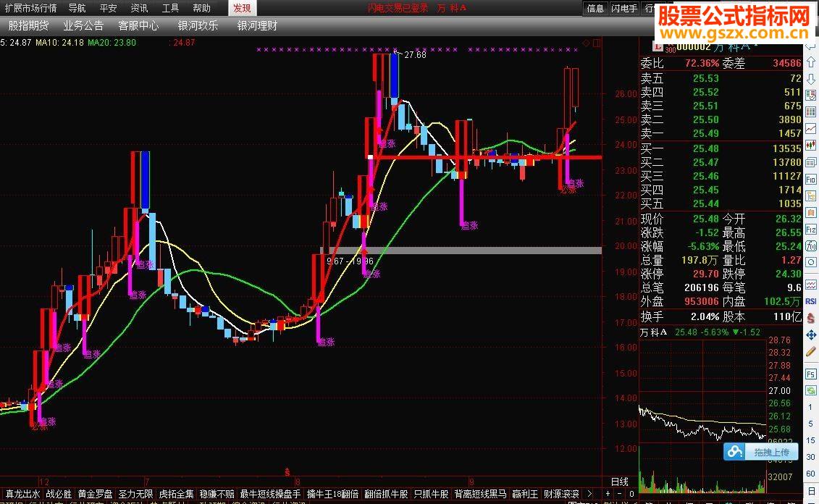The width and height of the screenshot is (819, 504).
Task: Switch to the intraday line chart icon
Action: point(810,129)
